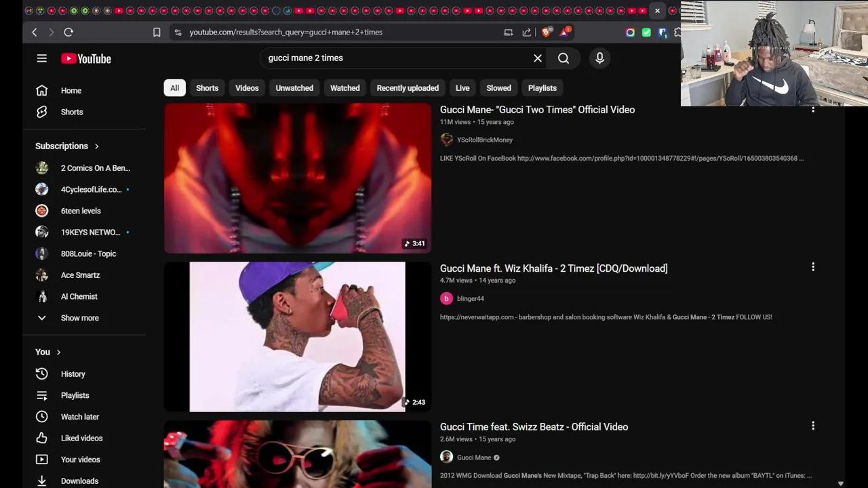Select the Slowed filter chip
Image resolution: width=868 pixels, height=488 pixels.
(x=498, y=88)
